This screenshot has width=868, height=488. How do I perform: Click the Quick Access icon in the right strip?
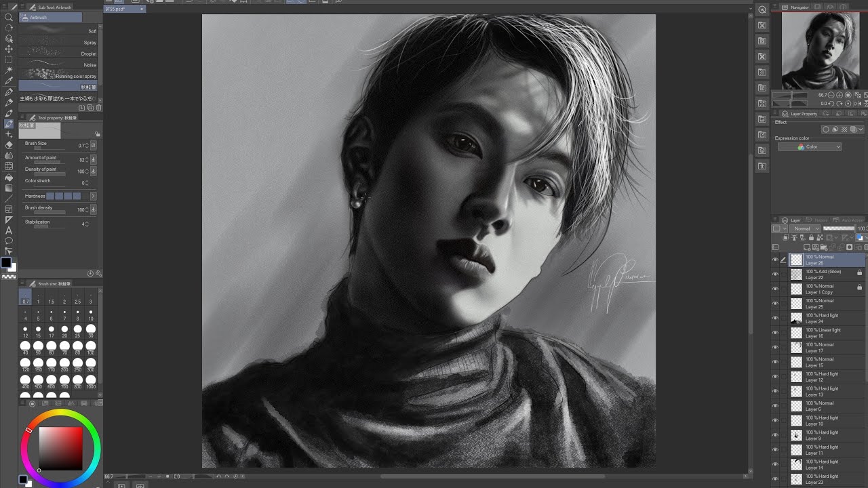(x=762, y=9)
